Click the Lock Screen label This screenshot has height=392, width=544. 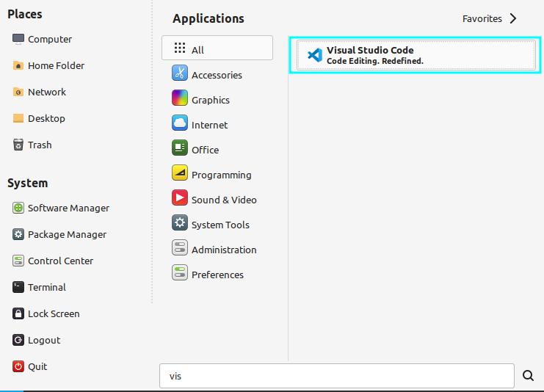click(54, 313)
